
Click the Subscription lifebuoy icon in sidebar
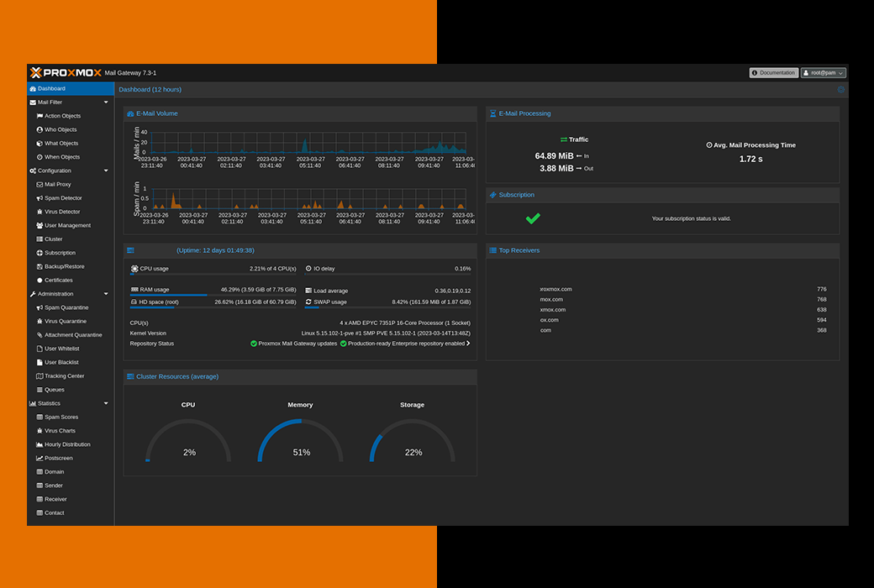coord(39,253)
